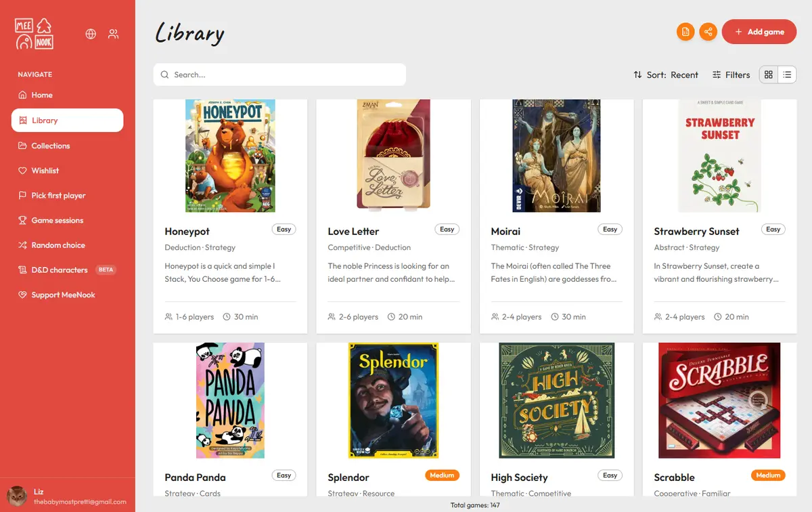Click the Support MeeNook heart-hand icon

[23, 295]
